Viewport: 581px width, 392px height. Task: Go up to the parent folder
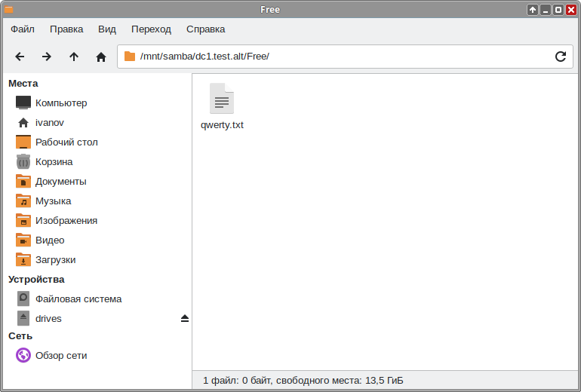tap(74, 57)
